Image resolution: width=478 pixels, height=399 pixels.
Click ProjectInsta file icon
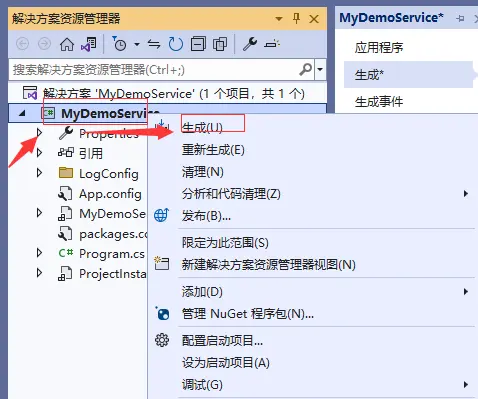(x=65, y=274)
